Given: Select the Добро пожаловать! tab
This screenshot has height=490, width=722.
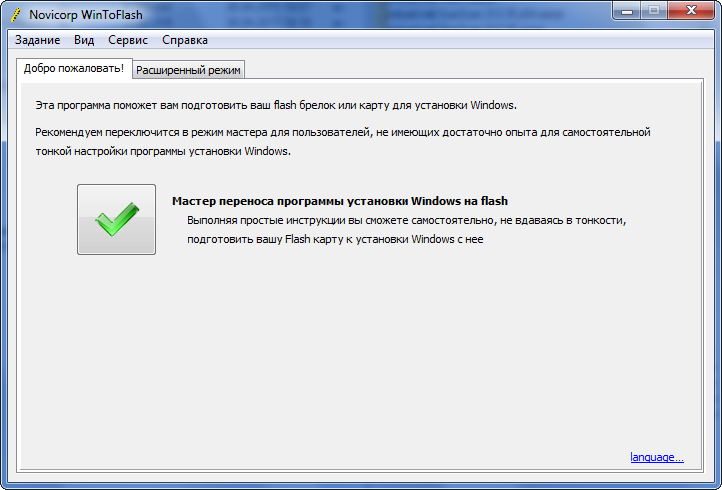Looking at the screenshot, I should pyautogui.click(x=74, y=68).
